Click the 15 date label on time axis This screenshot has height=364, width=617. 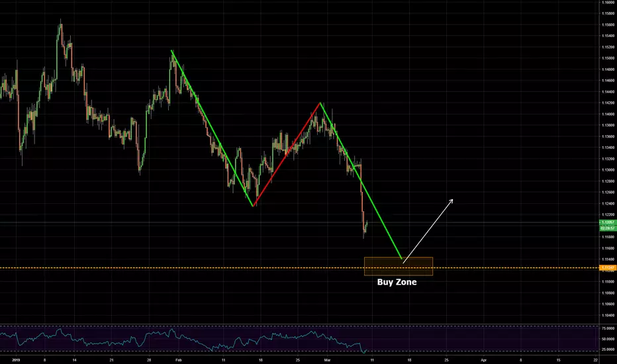point(558,359)
